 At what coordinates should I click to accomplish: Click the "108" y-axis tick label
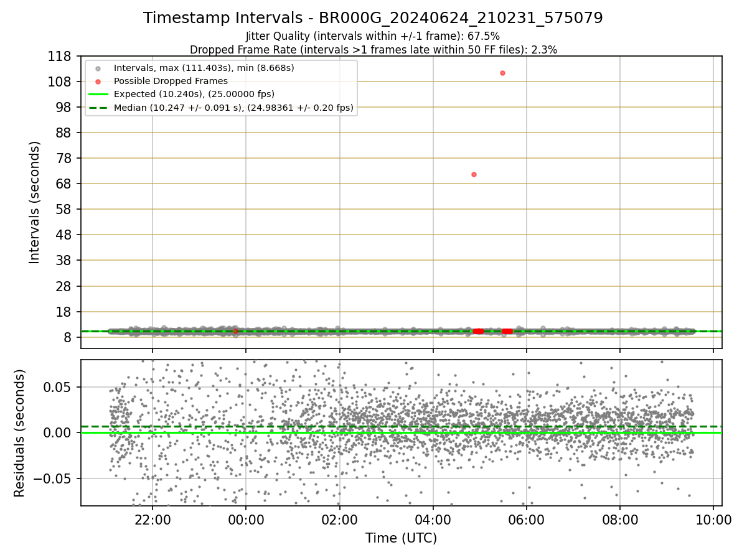(60, 82)
